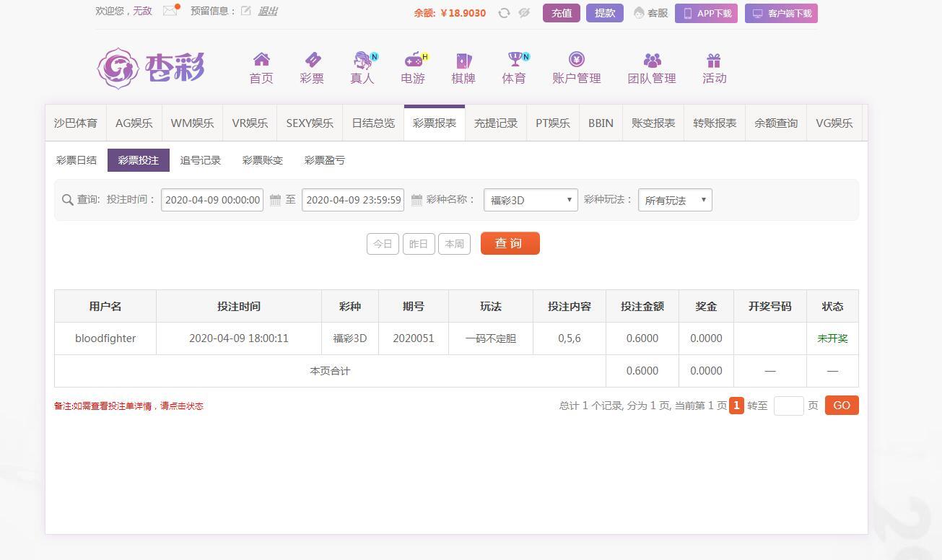The height and width of the screenshot is (560, 942).
Task: Edit reserved info via pencil icon
Action: pyautogui.click(x=246, y=11)
